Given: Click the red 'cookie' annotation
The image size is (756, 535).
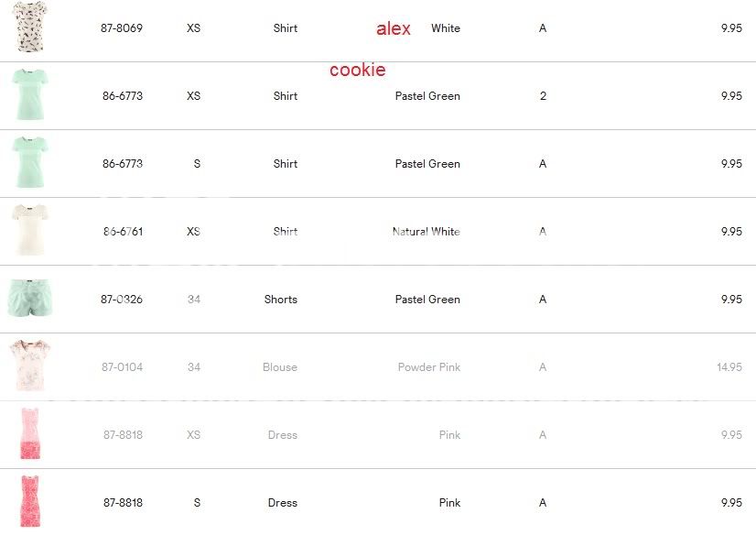Looking at the screenshot, I should point(357,70).
